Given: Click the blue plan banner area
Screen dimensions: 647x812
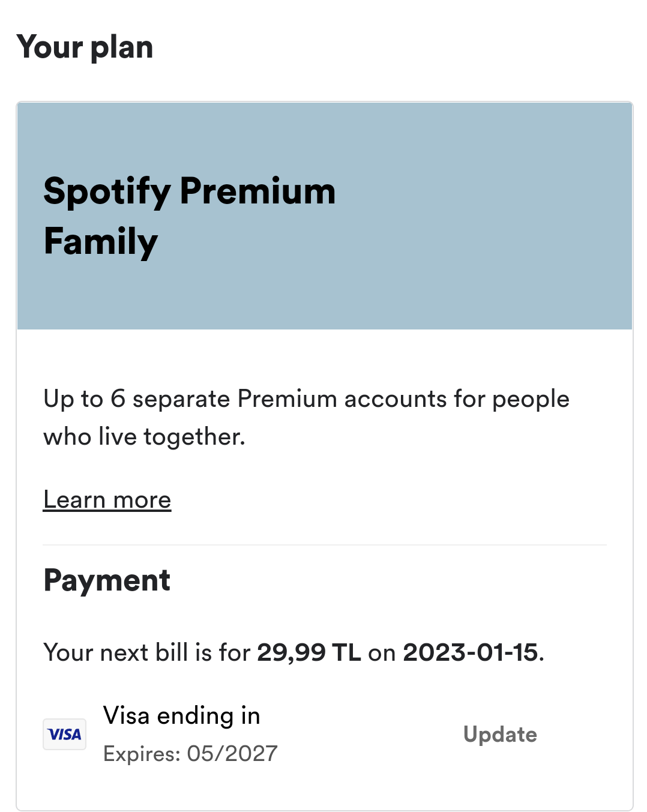Looking at the screenshot, I should click(325, 216).
